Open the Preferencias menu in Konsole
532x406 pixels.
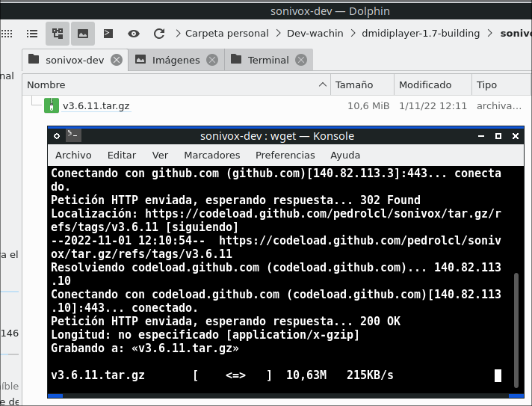(285, 155)
